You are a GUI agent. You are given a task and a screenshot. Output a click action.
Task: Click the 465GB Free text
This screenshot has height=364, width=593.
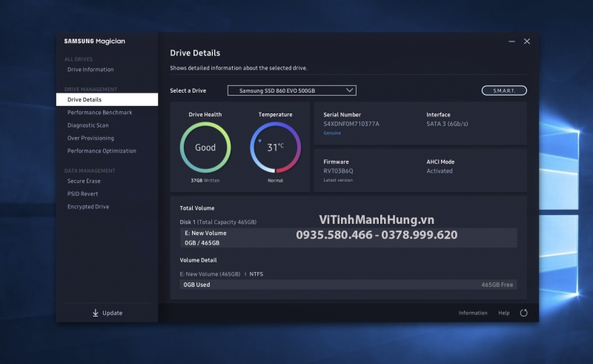pos(497,285)
